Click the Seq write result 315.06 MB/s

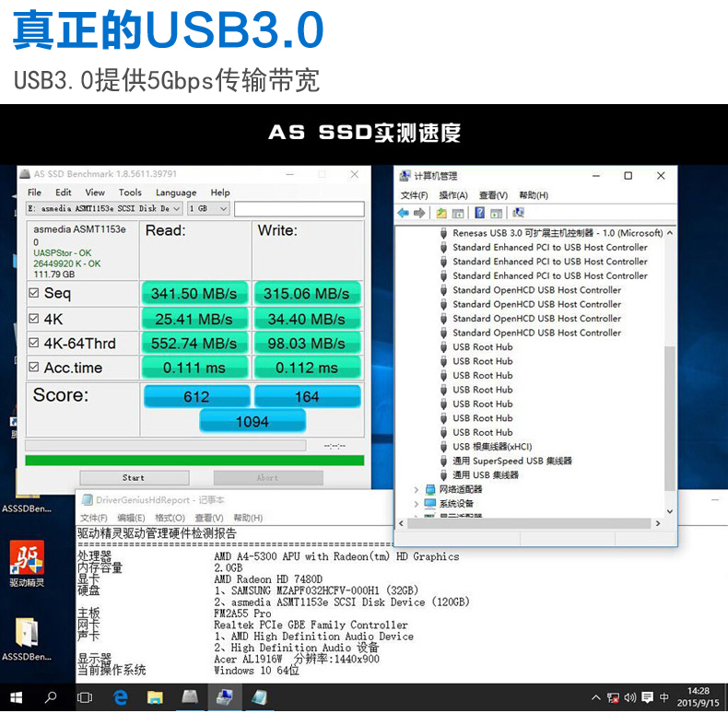click(x=307, y=293)
